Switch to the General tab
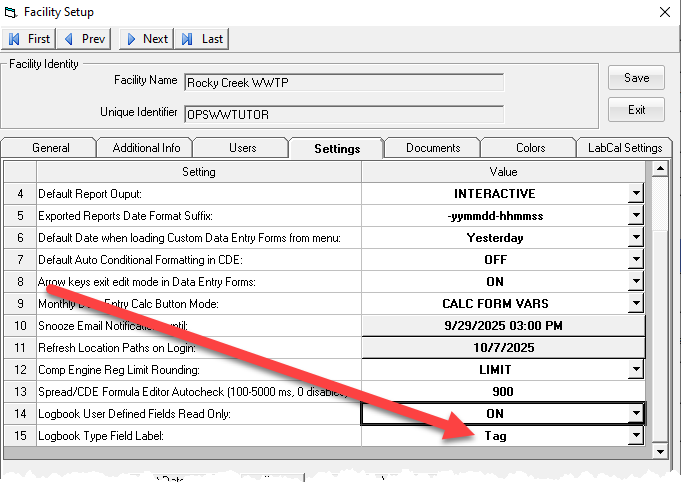The height and width of the screenshot is (484, 681). 50,148
